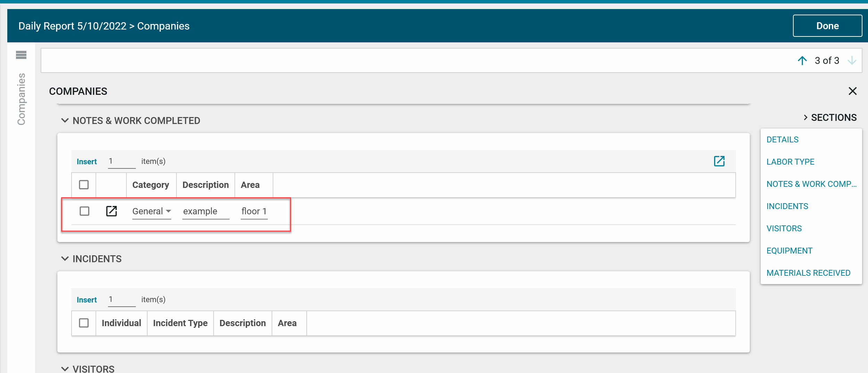Select all rows in Notes table
The width and height of the screenshot is (868, 373).
(x=84, y=185)
